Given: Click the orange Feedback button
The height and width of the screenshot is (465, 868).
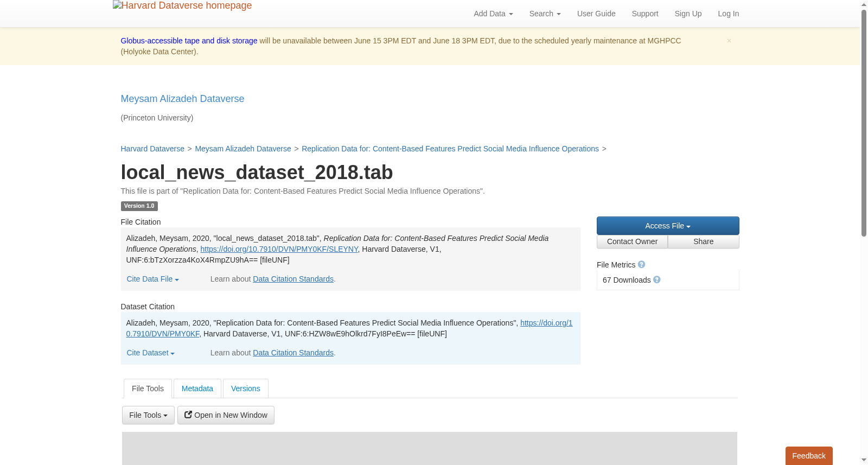Looking at the screenshot, I should [x=809, y=456].
